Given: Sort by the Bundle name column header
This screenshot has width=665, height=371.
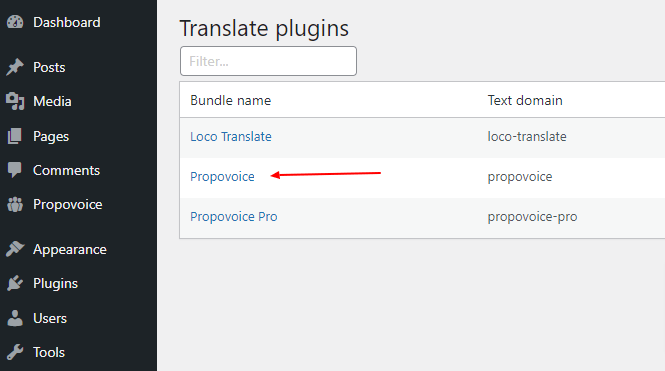Looking at the screenshot, I should (x=230, y=100).
